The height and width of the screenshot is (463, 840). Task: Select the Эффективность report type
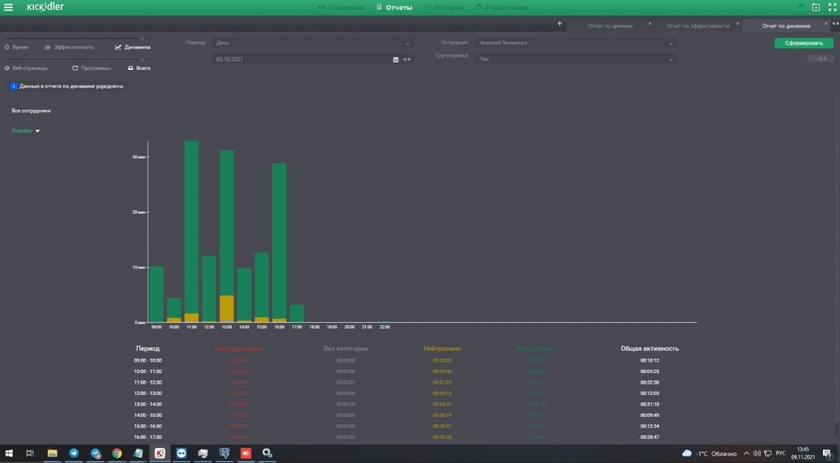70,47
